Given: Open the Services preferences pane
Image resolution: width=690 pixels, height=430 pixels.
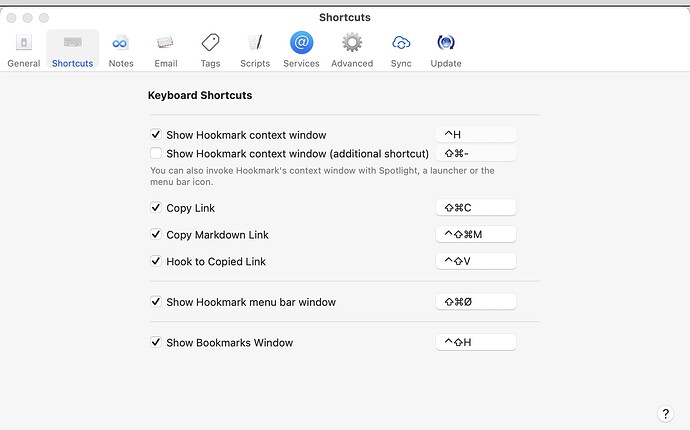Looking at the screenshot, I should point(301,50).
